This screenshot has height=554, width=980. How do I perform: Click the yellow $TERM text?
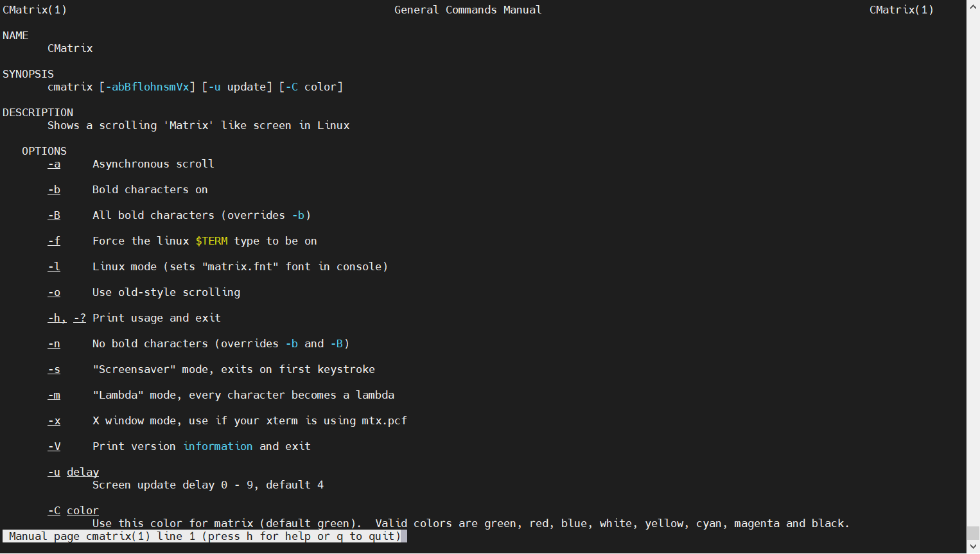coord(211,241)
